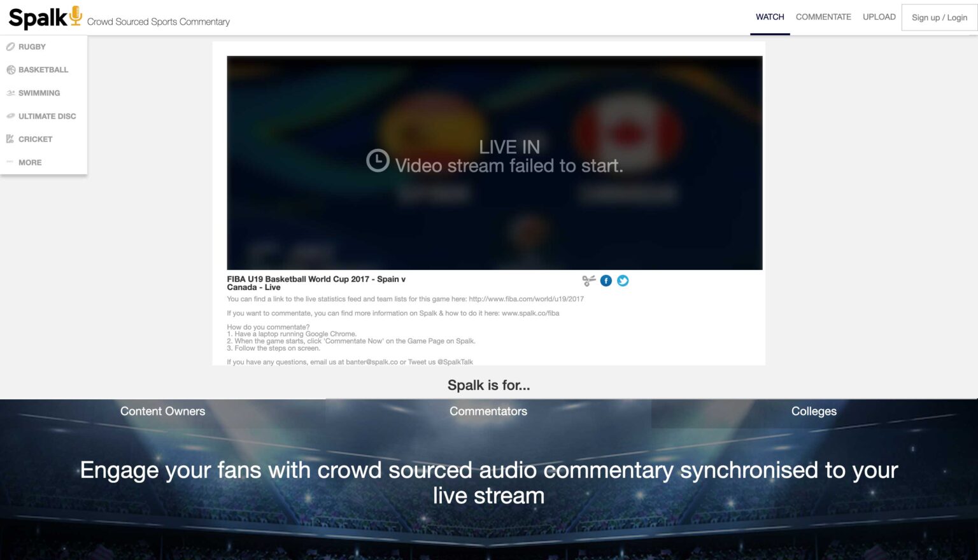Share on Twitter icon

[x=623, y=281]
